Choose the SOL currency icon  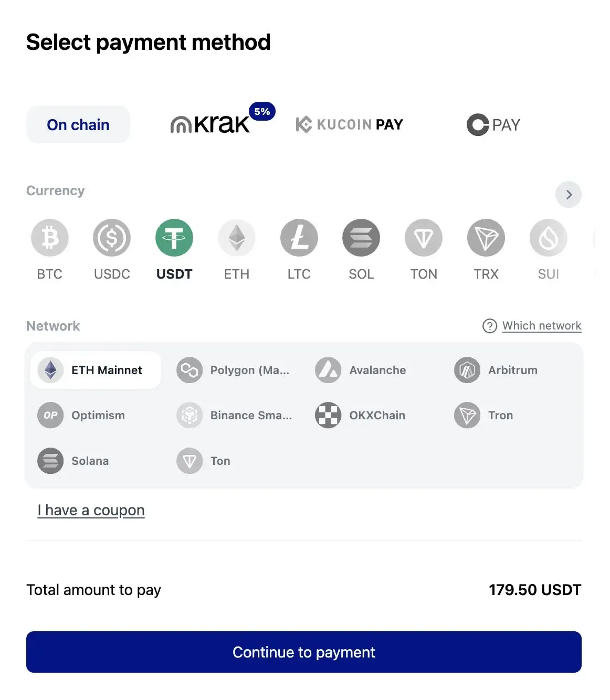tap(361, 237)
